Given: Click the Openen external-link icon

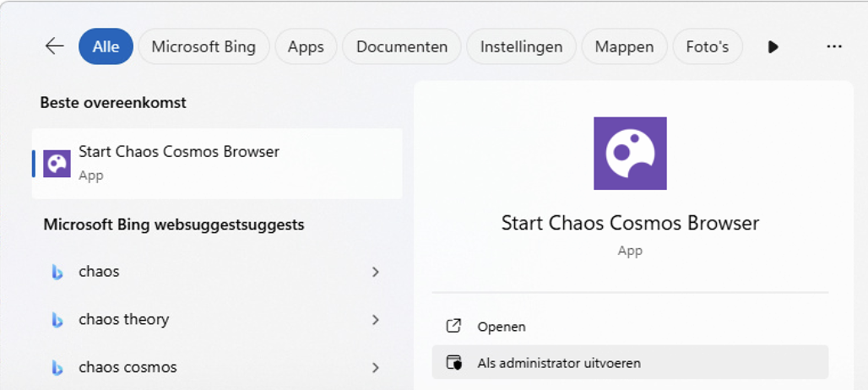Looking at the screenshot, I should click(x=453, y=326).
